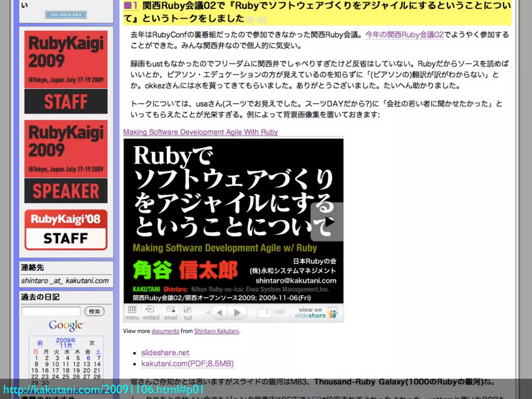Click the trackback icon beside the title

coord(262,20)
